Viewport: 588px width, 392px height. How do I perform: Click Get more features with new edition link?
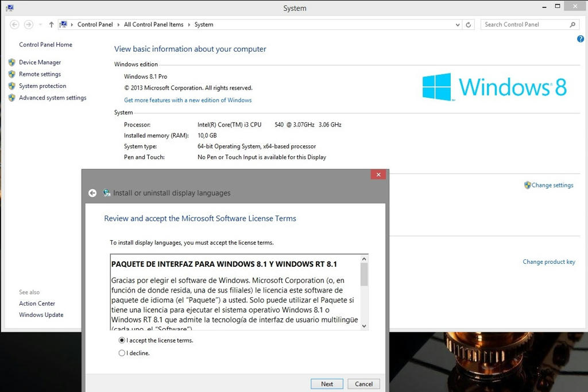188,100
